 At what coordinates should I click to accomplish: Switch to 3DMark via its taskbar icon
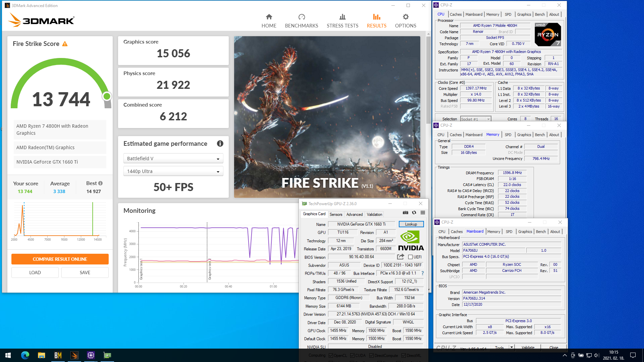pos(74,355)
